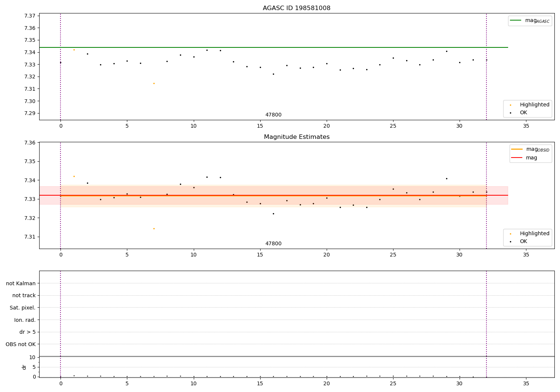
Task: Click the 10 tick on the dr axis
Action: pos(32,357)
